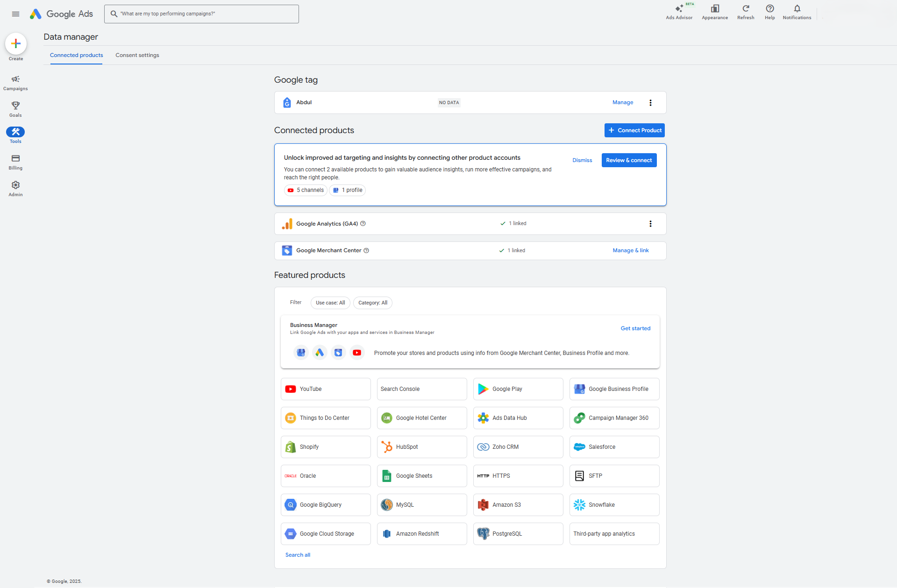Select the Google Play product card
The height and width of the screenshot is (588, 897).
click(x=518, y=389)
